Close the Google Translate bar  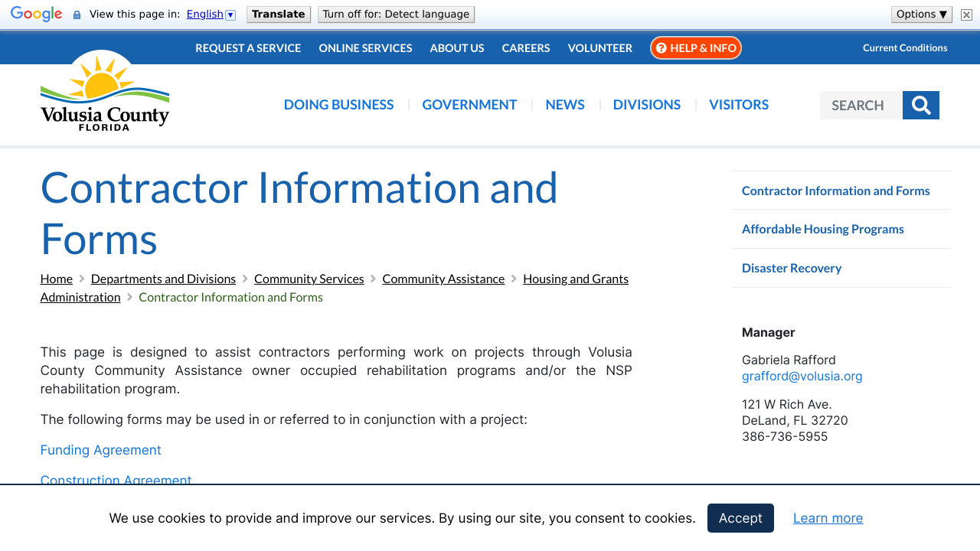tap(965, 14)
